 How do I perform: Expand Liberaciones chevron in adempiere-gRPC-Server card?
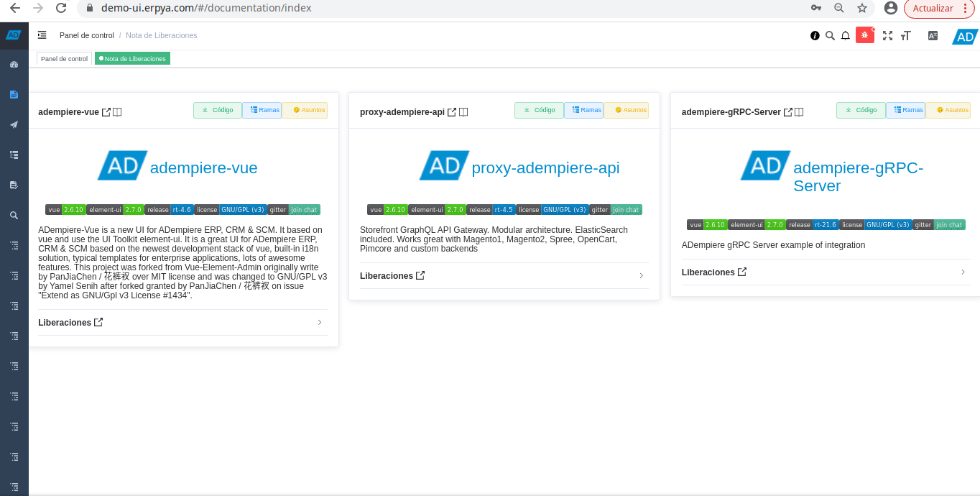(963, 272)
